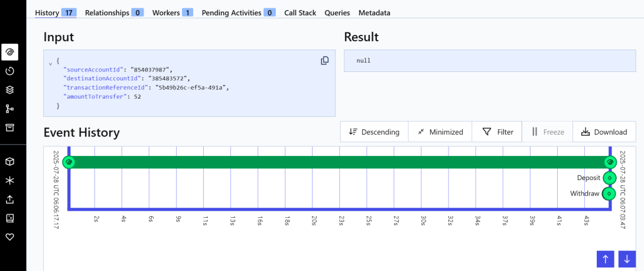Copy the Input JSON to clipboard
This screenshot has height=271, width=644.
(x=324, y=61)
